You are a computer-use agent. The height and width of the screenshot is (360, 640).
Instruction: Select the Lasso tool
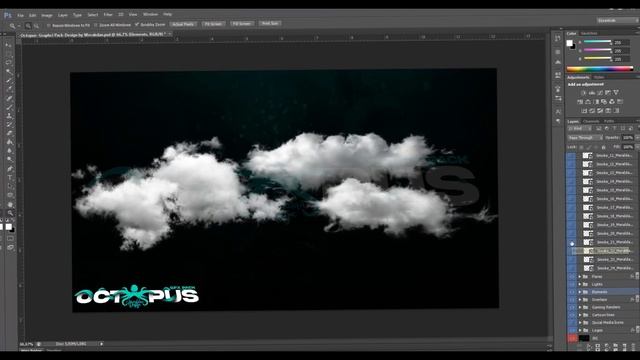[9, 62]
